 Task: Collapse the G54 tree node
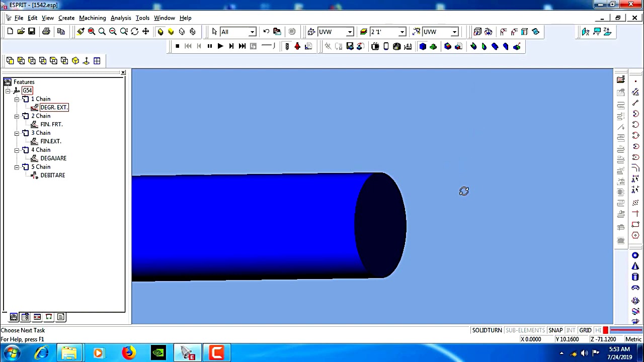(8, 91)
